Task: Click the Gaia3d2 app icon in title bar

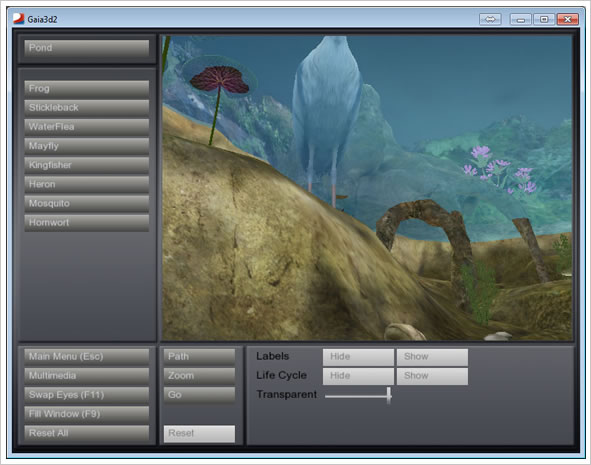Action: tap(18, 18)
